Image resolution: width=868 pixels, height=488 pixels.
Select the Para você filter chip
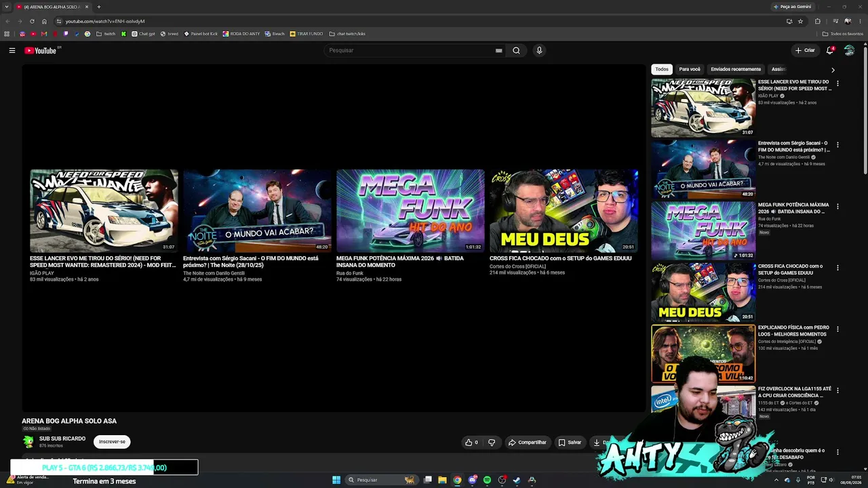(x=690, y=69)
